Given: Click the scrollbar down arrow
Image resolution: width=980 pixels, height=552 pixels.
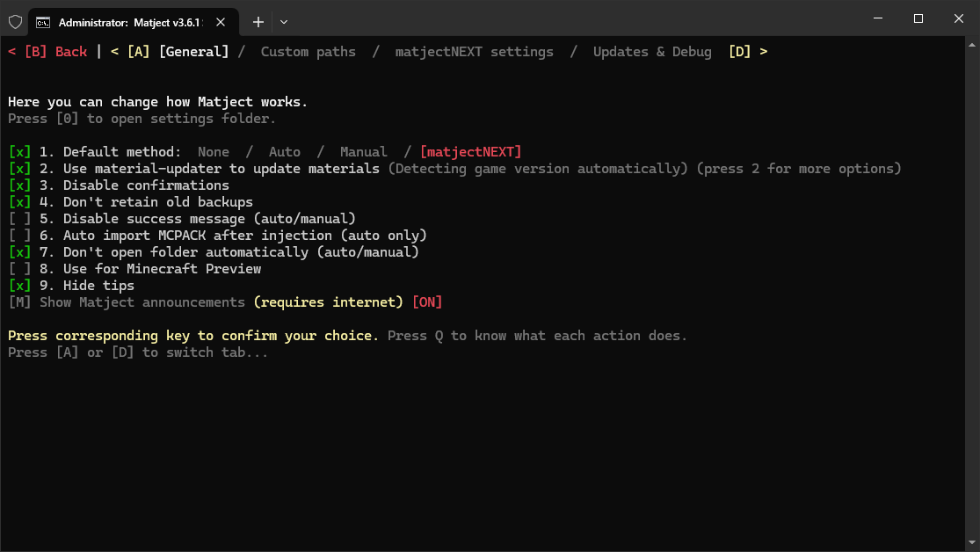Looking at the screenshot, I should (x=972, y=542).
